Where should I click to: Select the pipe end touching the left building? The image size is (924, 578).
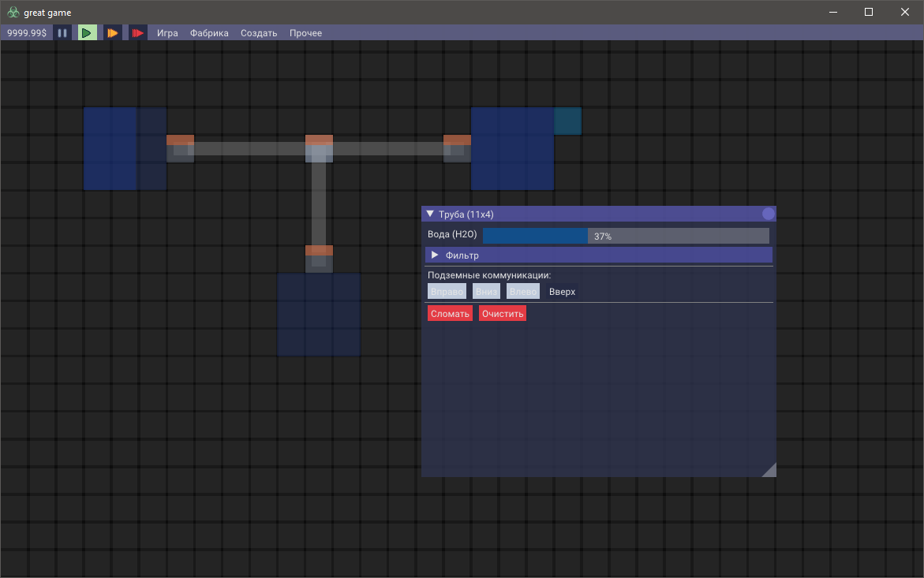[x=181, y=148]
